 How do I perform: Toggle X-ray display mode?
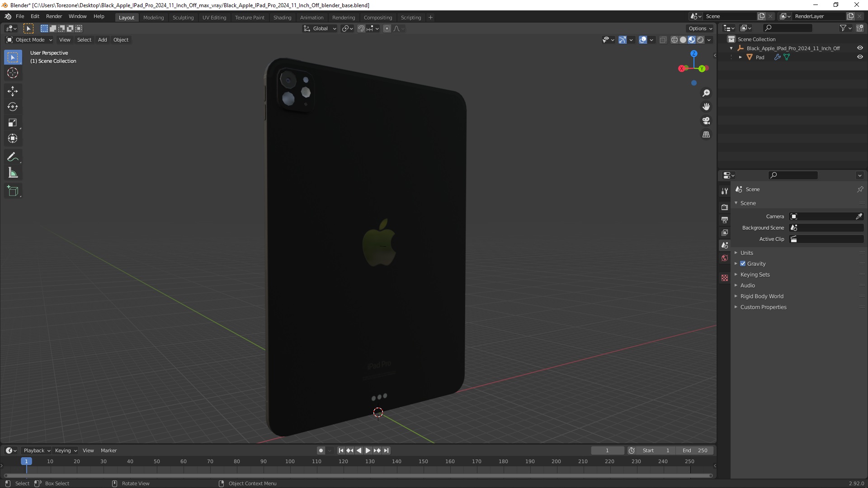pyautogui.click(x=663, y=40)
